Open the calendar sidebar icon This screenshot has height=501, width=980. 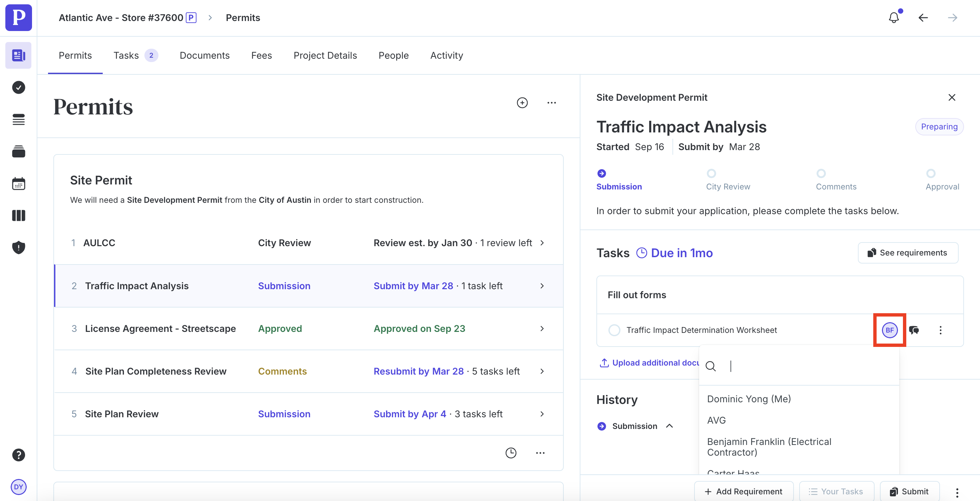(x=18, y=184)
